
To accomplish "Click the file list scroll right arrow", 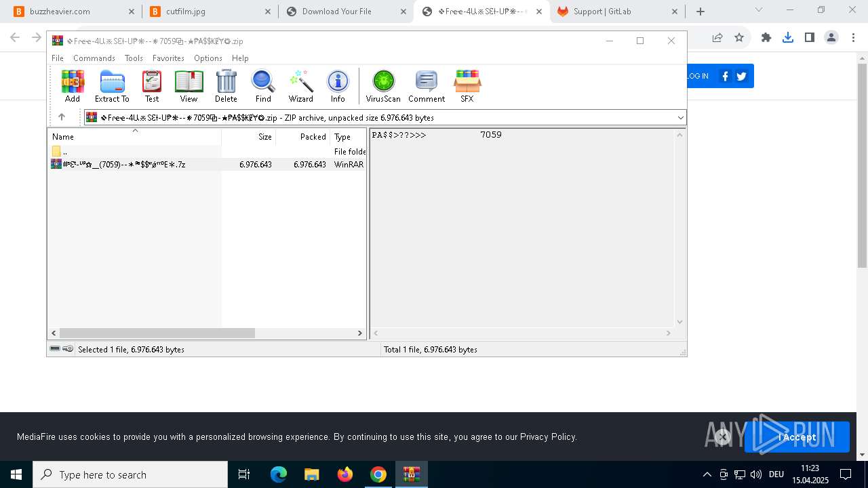I will tap(360, 333).
